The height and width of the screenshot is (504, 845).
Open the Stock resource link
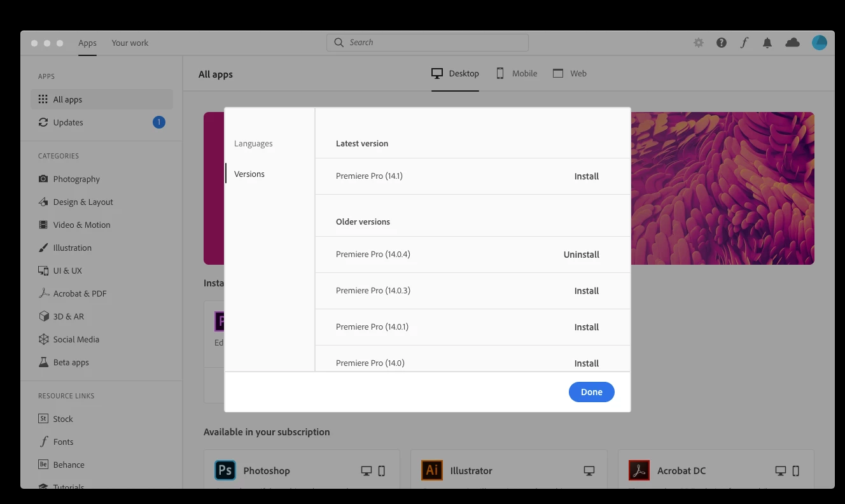63,419
